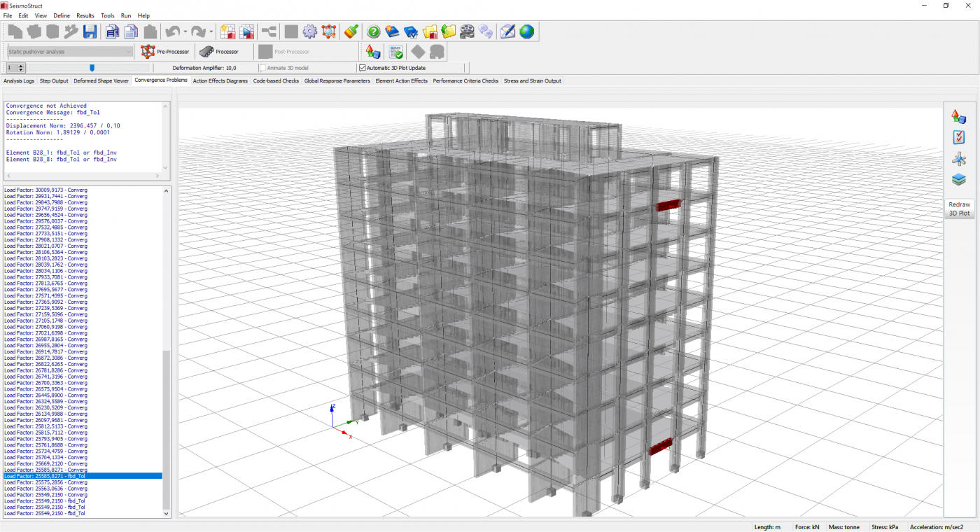
Task: Open the Results menu
Action: point(85,15)
